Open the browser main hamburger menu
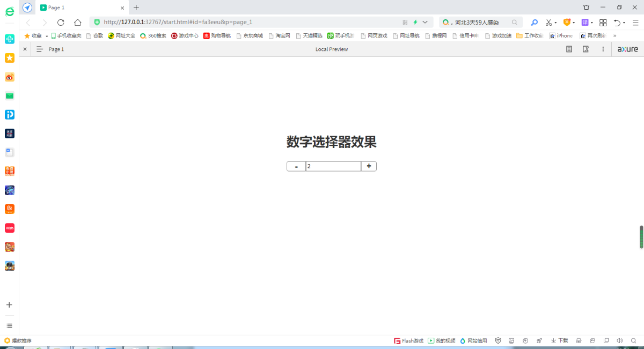Image resolution: width=644 pixels, height=349 pixels. [635, 23]
